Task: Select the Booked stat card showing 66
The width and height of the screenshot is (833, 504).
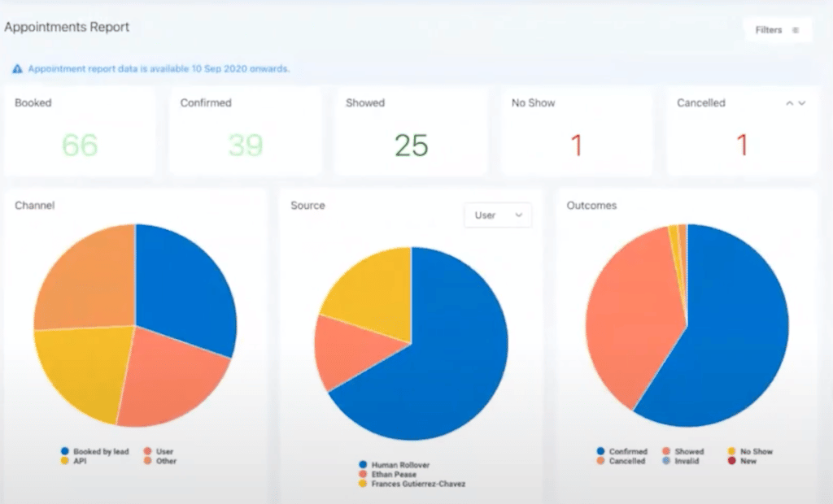Action: [80, 132]
